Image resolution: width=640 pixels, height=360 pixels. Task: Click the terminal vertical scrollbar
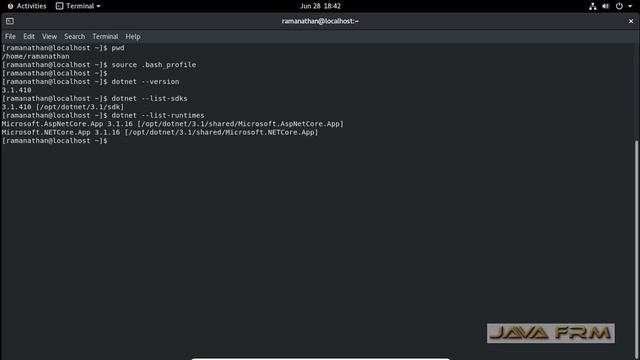(637, 249)
